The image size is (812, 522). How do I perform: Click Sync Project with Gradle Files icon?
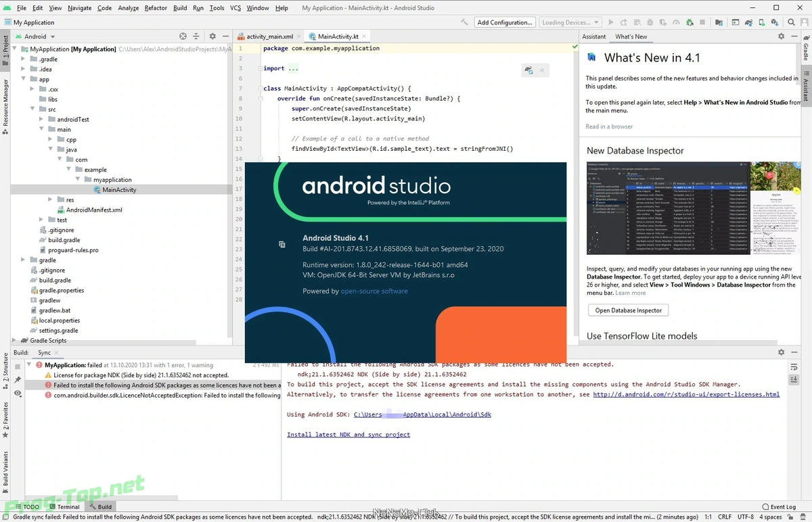pos(748,22)
